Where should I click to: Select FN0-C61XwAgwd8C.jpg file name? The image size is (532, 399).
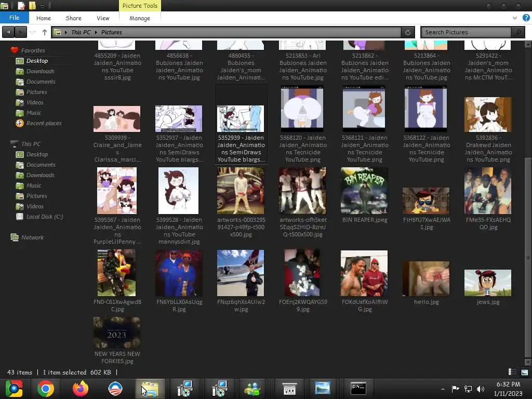(117, 305)
